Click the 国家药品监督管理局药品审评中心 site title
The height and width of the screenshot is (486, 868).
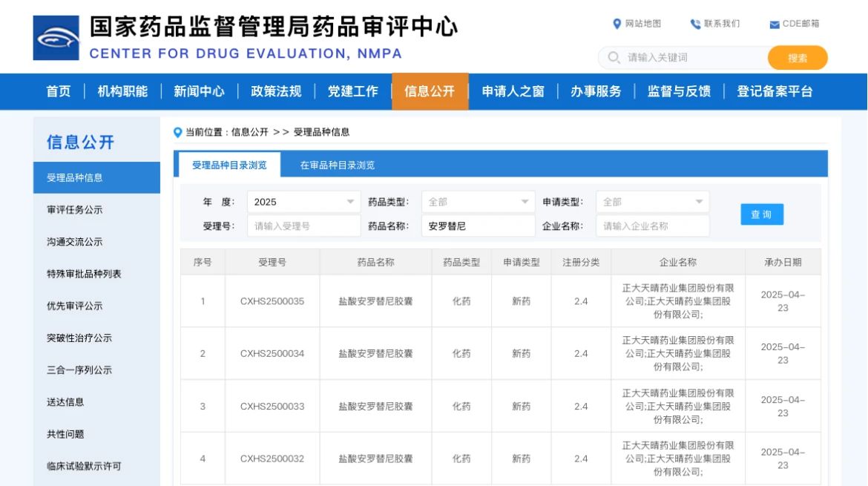pos(274,27)
